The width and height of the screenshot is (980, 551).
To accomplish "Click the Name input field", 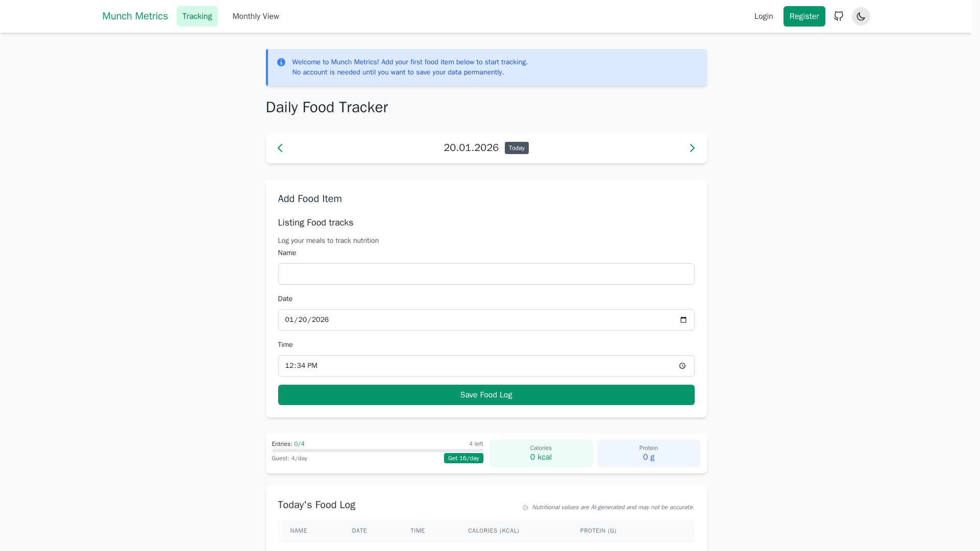I will 486,274.
